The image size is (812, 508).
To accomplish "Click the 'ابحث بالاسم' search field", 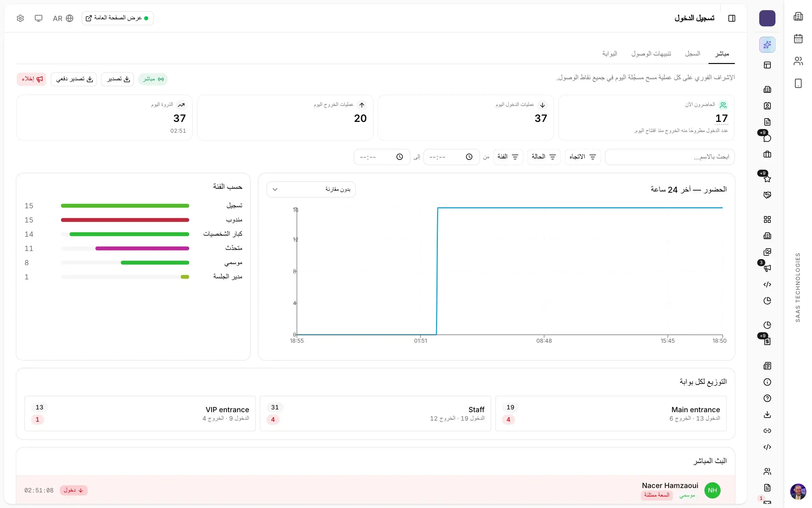I will click(x=670, y=157).
